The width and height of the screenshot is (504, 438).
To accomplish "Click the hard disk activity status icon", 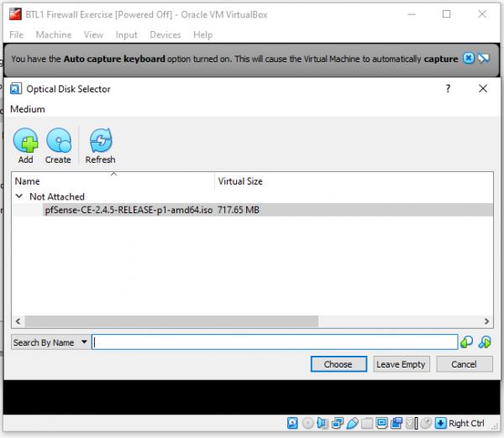I will coord(292,423).
